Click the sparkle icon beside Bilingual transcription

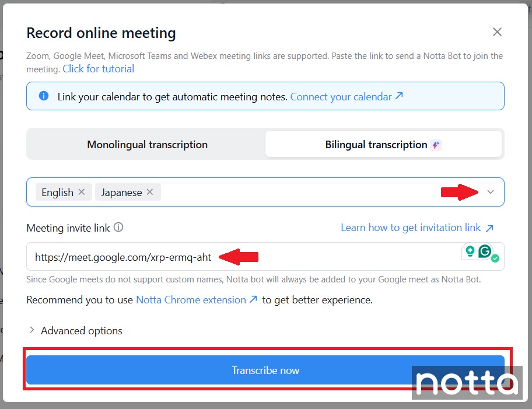pyautogui.click(x=436, y=145)
